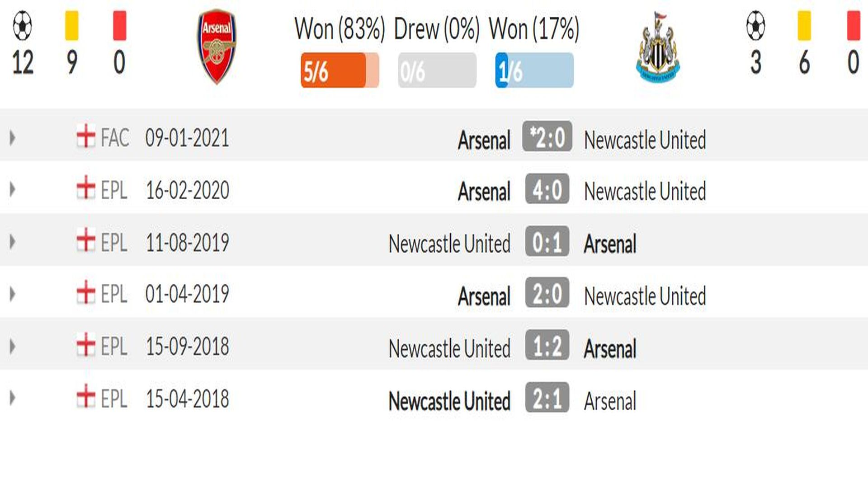Expand the 01-04-2019 match row arrow
The image size is (868, 488).
pyautogui.click(x=13, y=294)
